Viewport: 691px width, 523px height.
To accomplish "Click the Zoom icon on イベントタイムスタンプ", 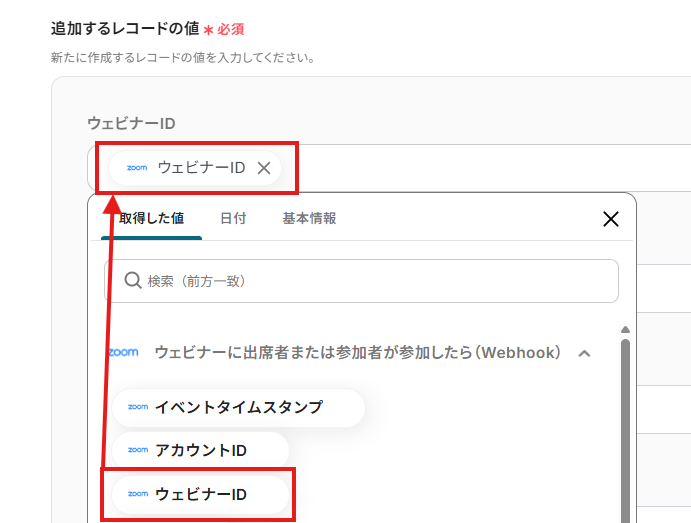I will [x=137, y=407].
